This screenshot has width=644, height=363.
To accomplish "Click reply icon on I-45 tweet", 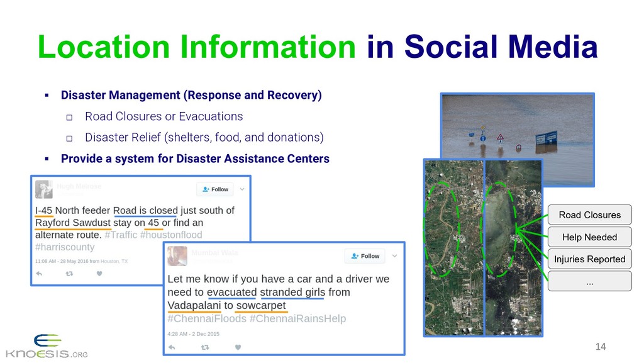I will [x=39, y=274].
